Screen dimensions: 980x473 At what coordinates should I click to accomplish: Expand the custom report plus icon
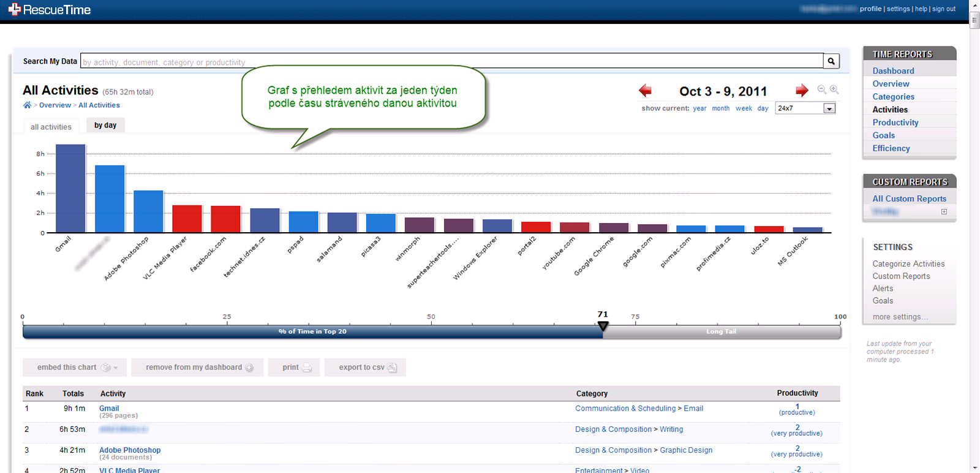[944, 212]
